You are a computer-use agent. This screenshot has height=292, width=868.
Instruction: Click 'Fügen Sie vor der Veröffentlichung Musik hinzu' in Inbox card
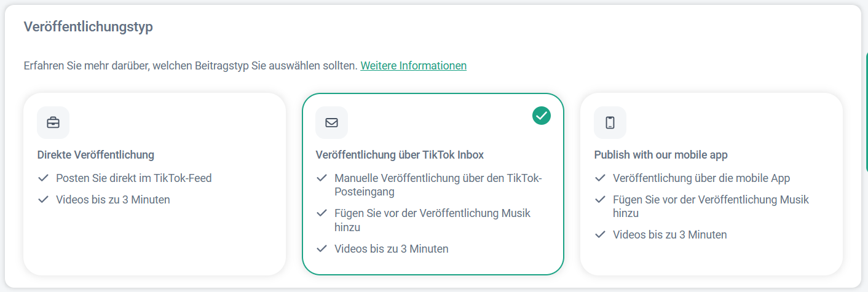coord(432,220)
